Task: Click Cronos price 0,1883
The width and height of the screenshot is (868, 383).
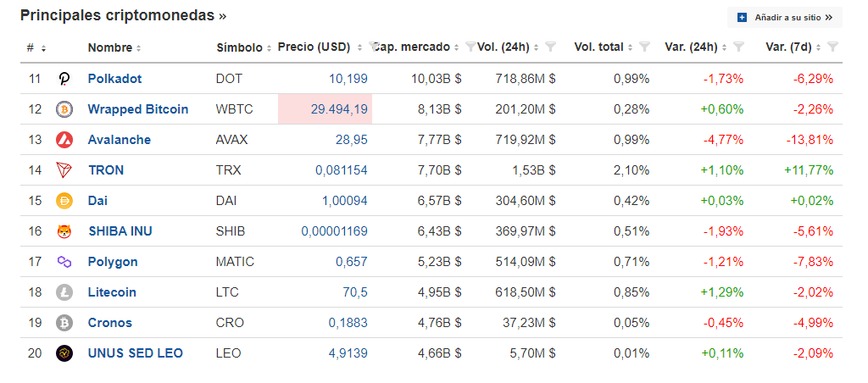Action: tap(348, 322)
